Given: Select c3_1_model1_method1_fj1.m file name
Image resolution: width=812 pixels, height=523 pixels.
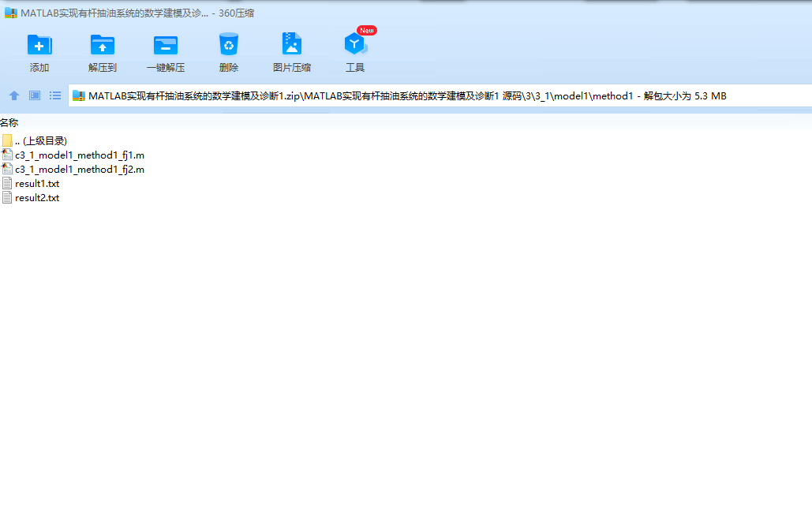Looking at the screenshot, I should coord(80,155).
